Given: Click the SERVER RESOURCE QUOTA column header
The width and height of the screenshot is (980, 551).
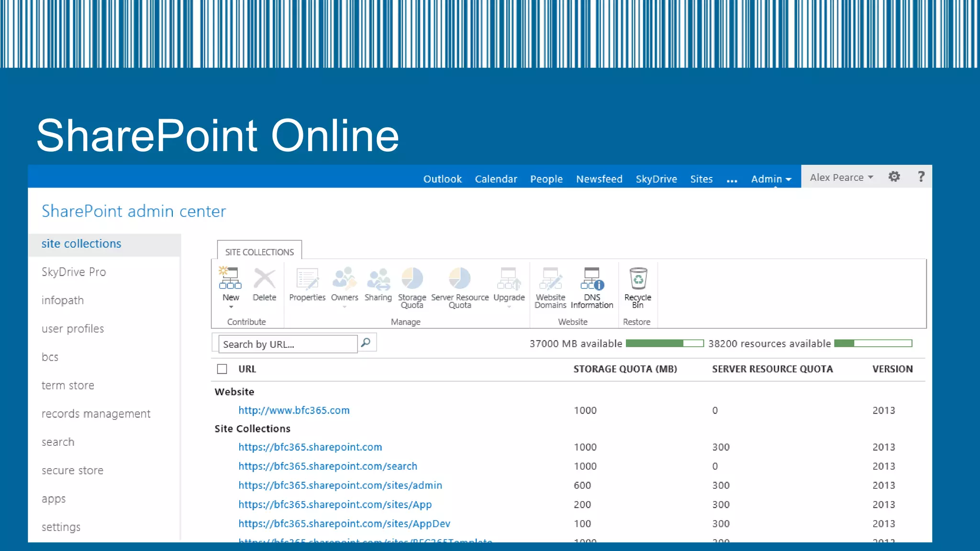Looking at the screenshot, I should [x=772, y=369].
